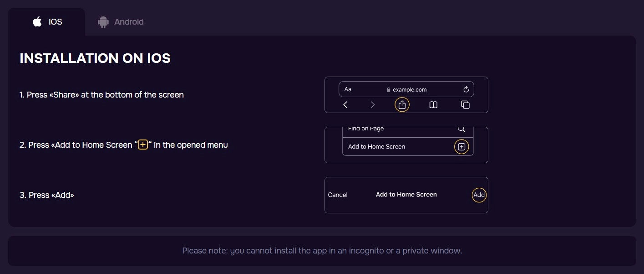Click the Apple logo icon
Viewport: 644px width, 274px height.
pyautogui.click(x=37, y=21)
